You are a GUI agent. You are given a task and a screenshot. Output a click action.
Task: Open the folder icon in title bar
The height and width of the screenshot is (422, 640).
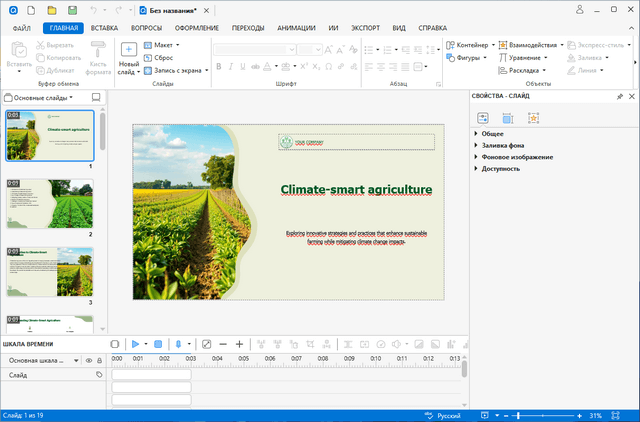[52, 9]
